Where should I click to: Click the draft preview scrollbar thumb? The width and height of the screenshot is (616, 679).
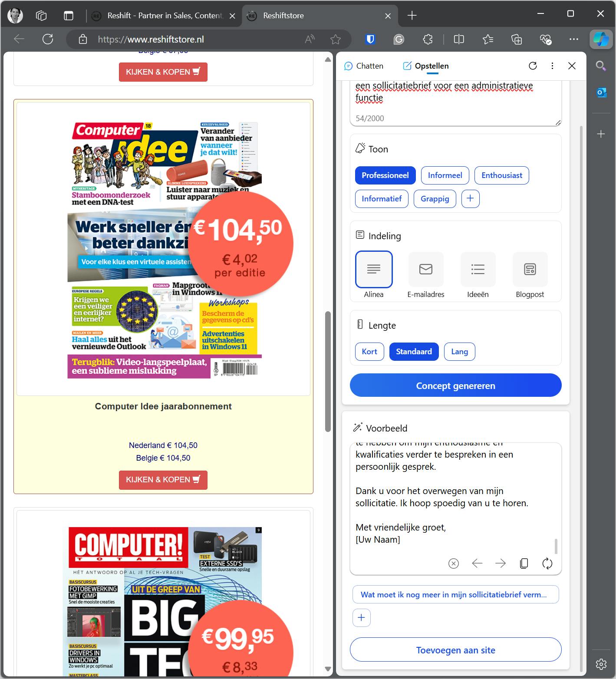pyautogui.click(x=556, y=547)
